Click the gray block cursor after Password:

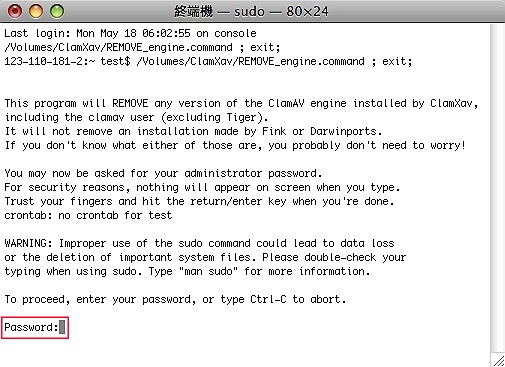tap(62, 327)
